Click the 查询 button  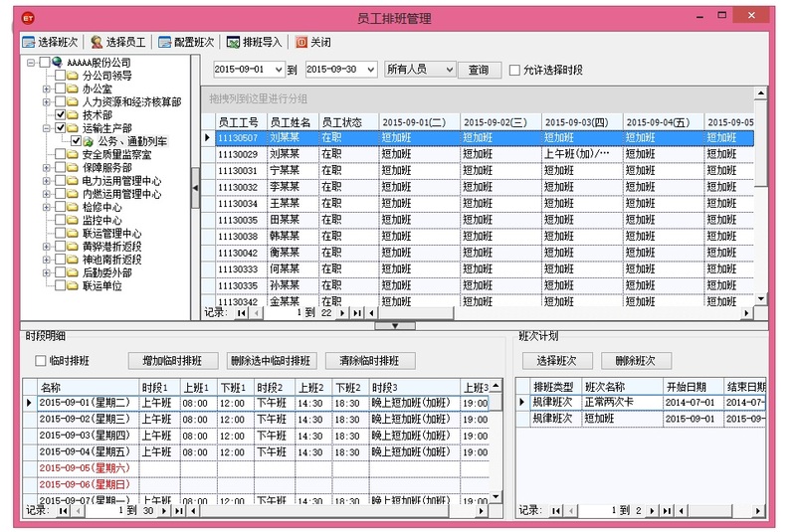pyautogui.click(x=480, y=70)
